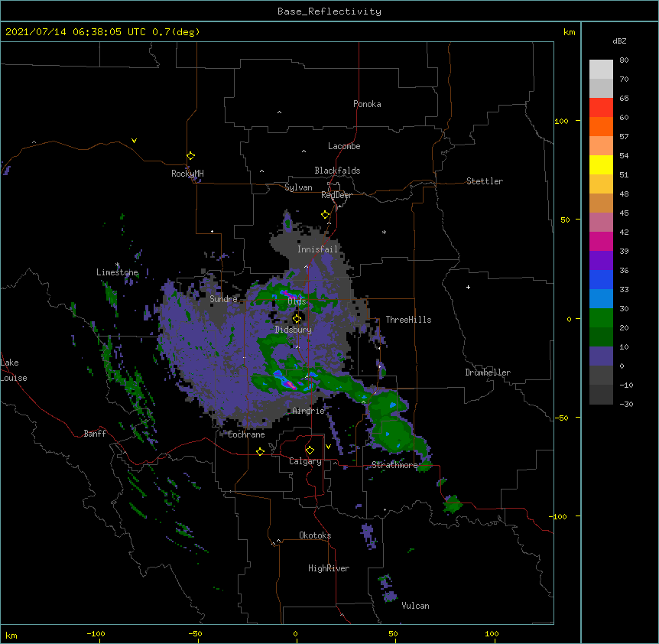Click the HighRiver label

(329, 568)
